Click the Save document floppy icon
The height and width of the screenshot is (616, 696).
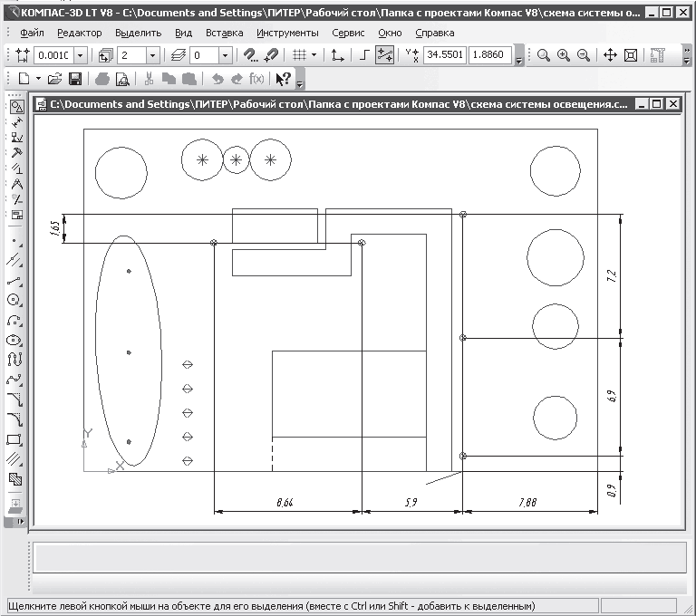tap(75, 79)
